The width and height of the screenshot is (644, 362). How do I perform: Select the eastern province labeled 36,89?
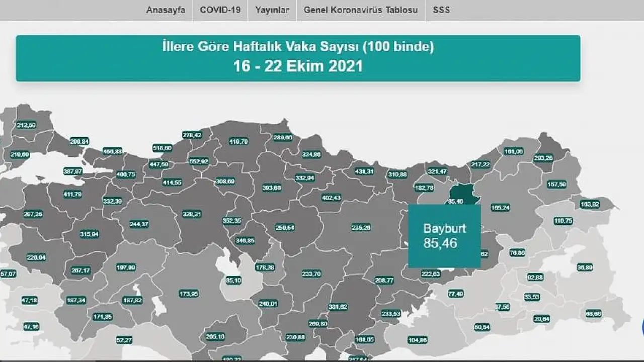(585, 267)
